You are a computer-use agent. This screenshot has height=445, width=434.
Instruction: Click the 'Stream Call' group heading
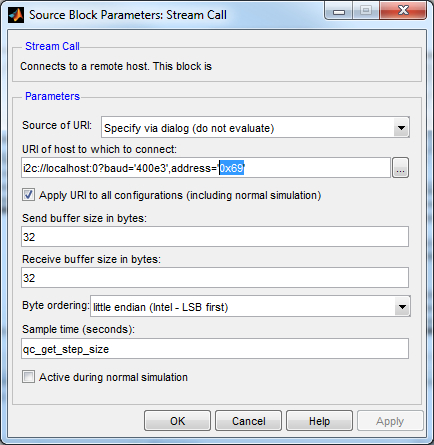pyautogui.click(x=52, y=46)
